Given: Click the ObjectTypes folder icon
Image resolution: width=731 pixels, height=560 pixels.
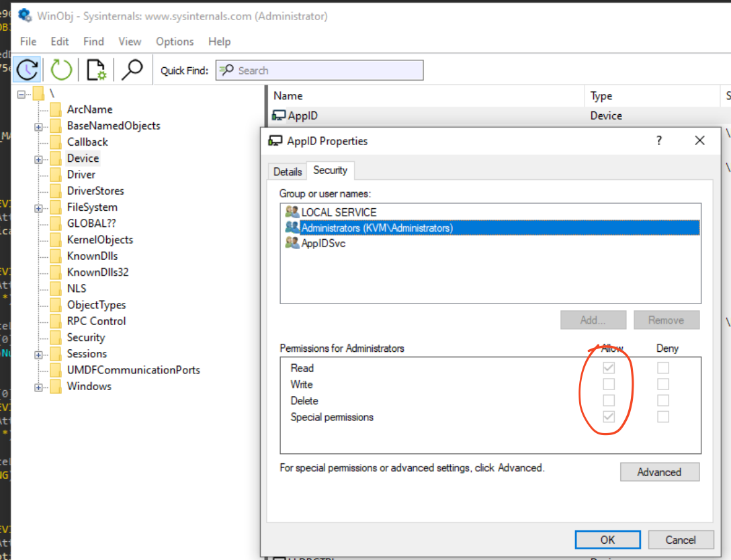Looking at the screenshot, I should 56,305.
